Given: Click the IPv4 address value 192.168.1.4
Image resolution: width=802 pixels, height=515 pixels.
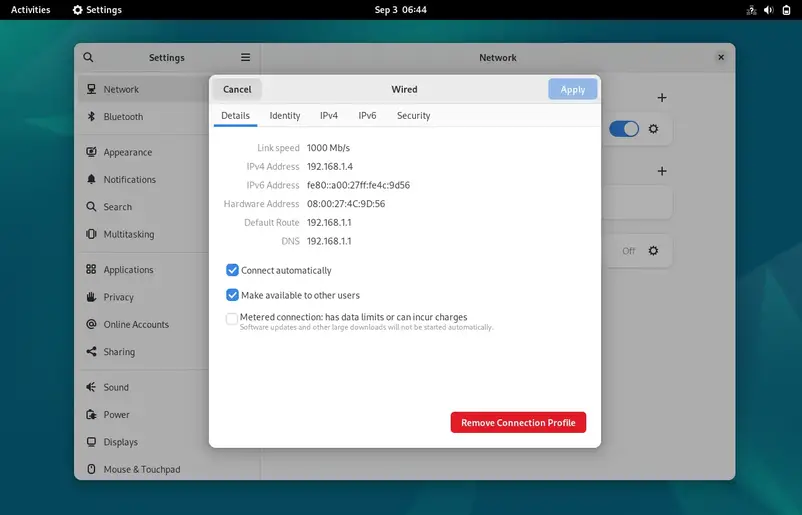Looking at the screenshot, I should tap(330, 166).
